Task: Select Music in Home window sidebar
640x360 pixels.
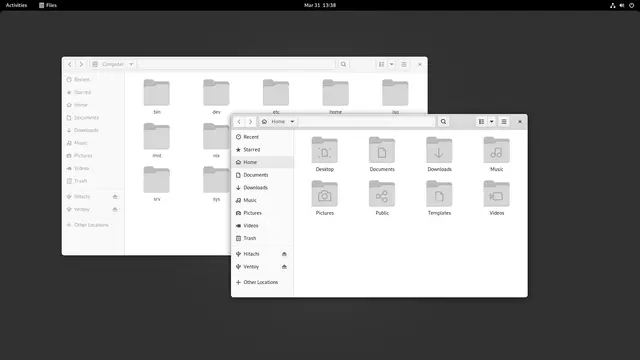Action: (262, 200)
